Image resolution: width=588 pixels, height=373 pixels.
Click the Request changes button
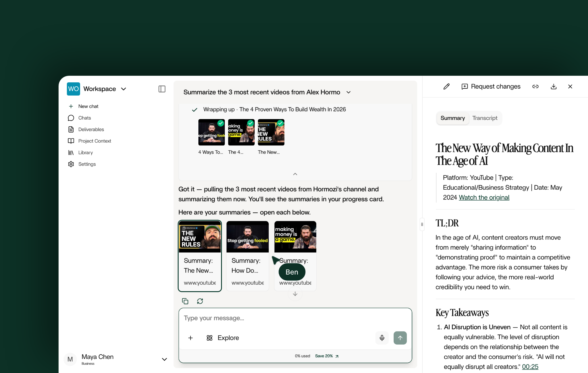[491, 87]
